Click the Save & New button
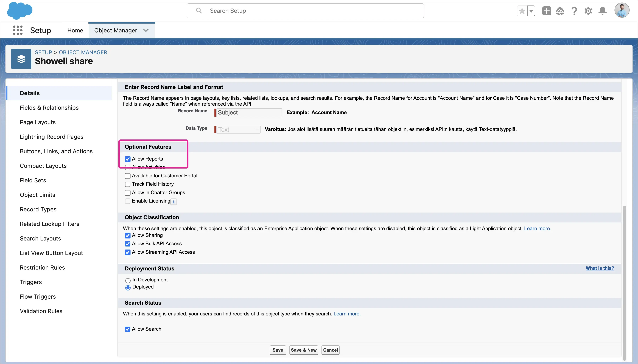The height and width of the screenshot is (364, 638). coord(304,350)
